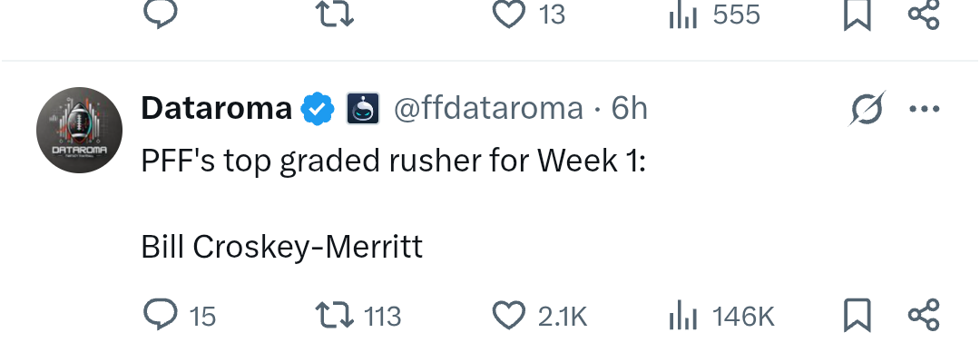Image resolution: width=980 pixels, height=362 pixels.
Task: View analytics for the tweet with 555 views
Action: pyautogui.click(x=714, y=14)
